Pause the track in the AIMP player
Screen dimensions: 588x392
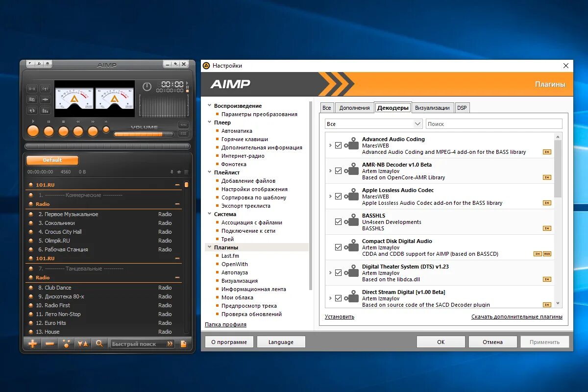[x=49, y=131]
